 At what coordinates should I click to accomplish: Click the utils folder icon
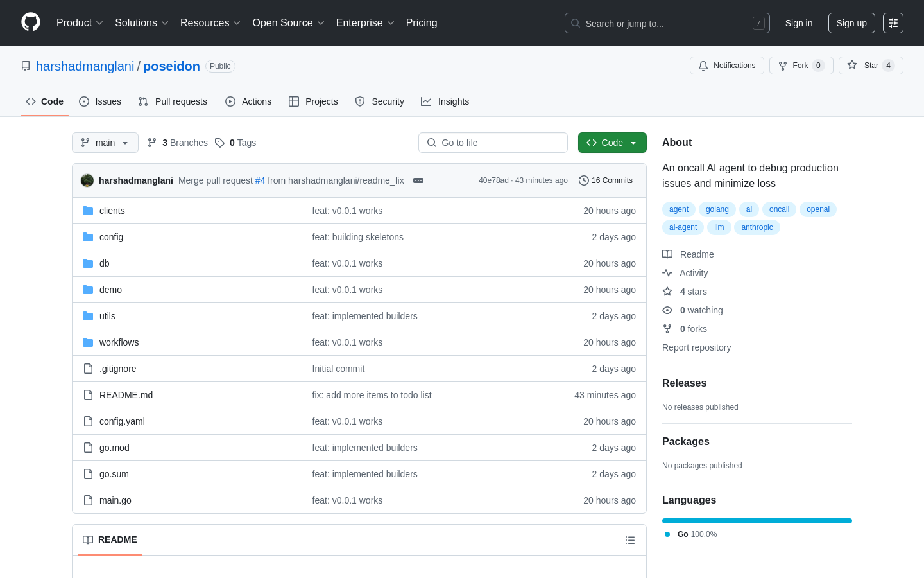pos(88,316)
